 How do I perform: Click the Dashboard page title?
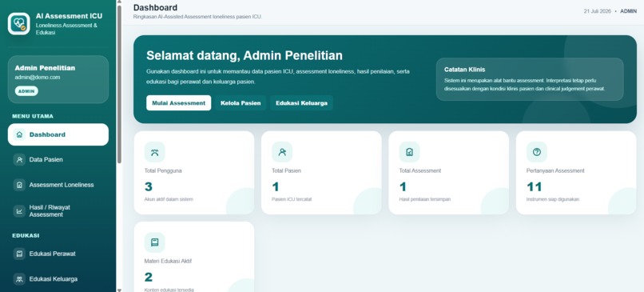coord(155,7)
